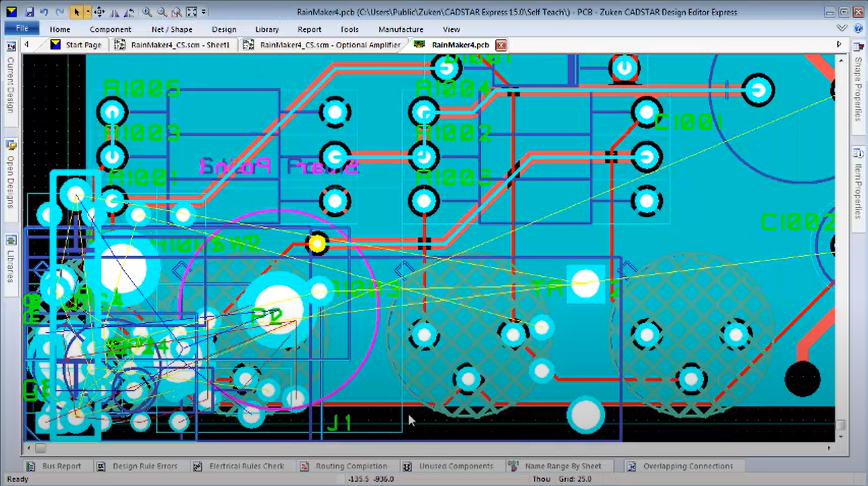
Task: Open the Manufacture ribbon tab
Action: [401, 29]
